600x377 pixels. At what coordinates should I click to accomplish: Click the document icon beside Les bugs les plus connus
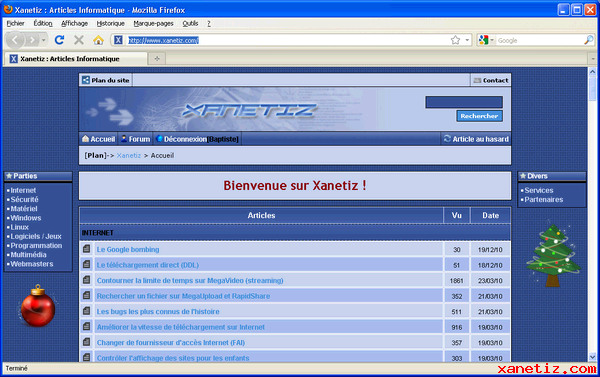pos(86,311)
